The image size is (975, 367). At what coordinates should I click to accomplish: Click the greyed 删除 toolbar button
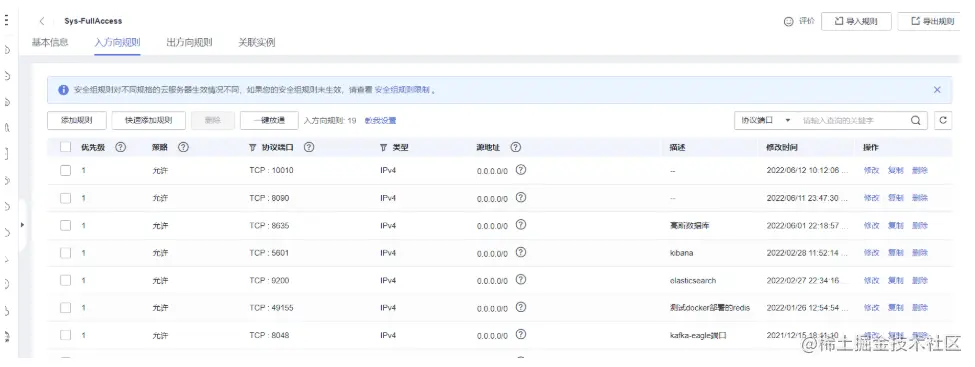(x=213, y=121)
